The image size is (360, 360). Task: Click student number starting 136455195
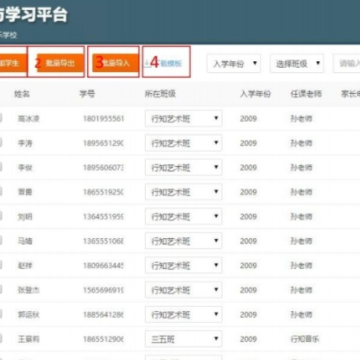[x=103, y=217]
